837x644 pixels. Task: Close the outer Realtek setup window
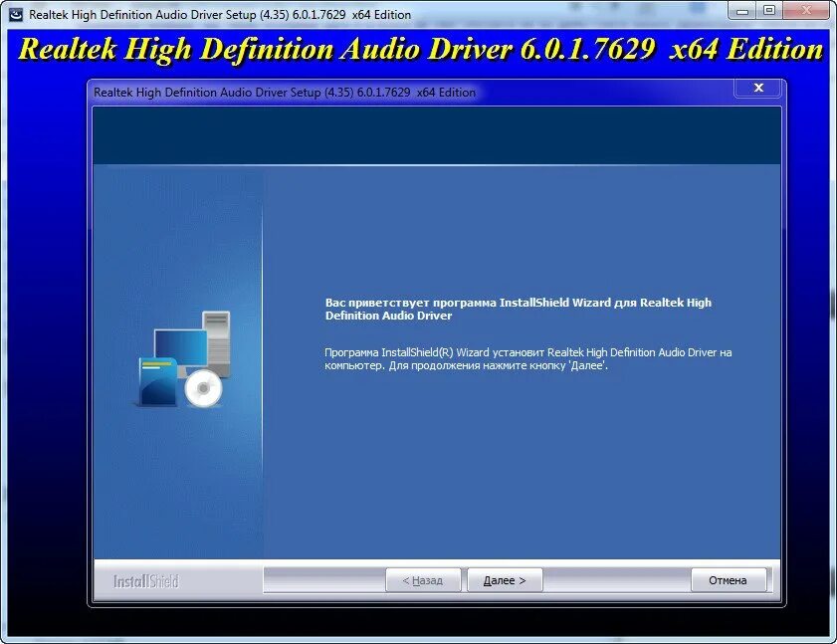tap(806, 10)
